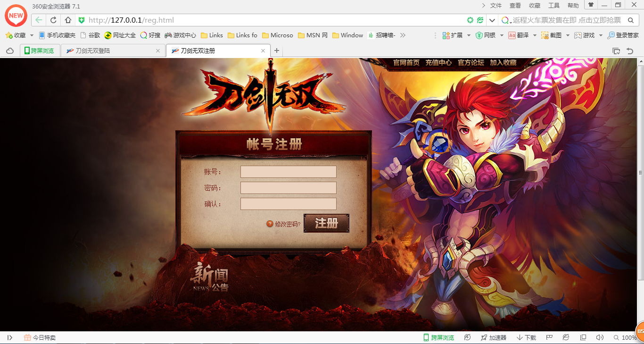Open the 工具 menu
The image size is (644, 344).
554,6
